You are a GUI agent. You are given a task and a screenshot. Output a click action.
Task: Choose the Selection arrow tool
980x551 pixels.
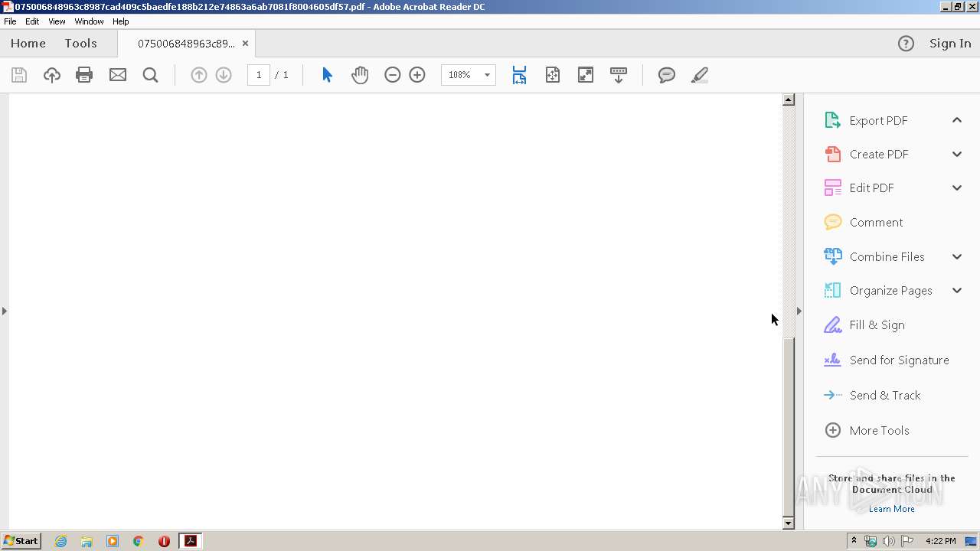pyautogui.click(x=328, y=75)
